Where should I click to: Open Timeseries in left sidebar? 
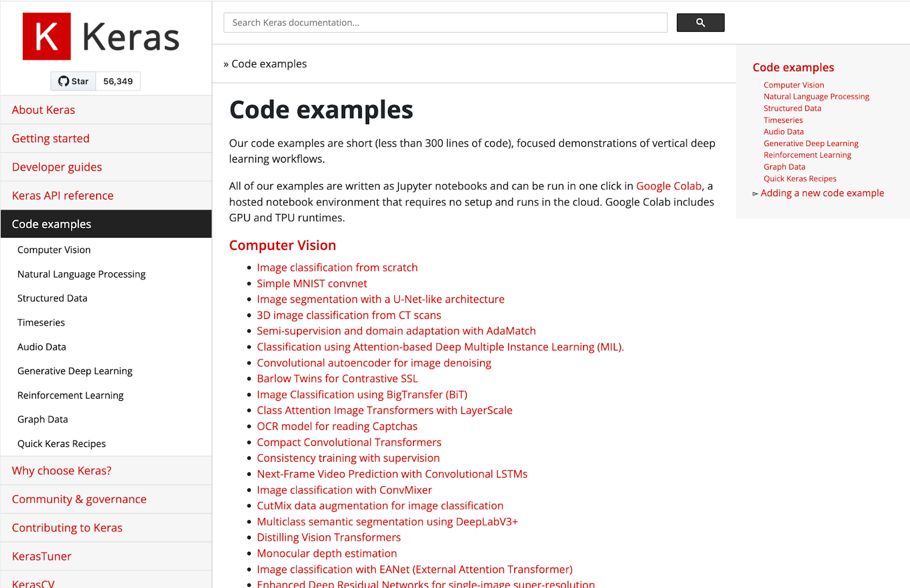point(41,322)
